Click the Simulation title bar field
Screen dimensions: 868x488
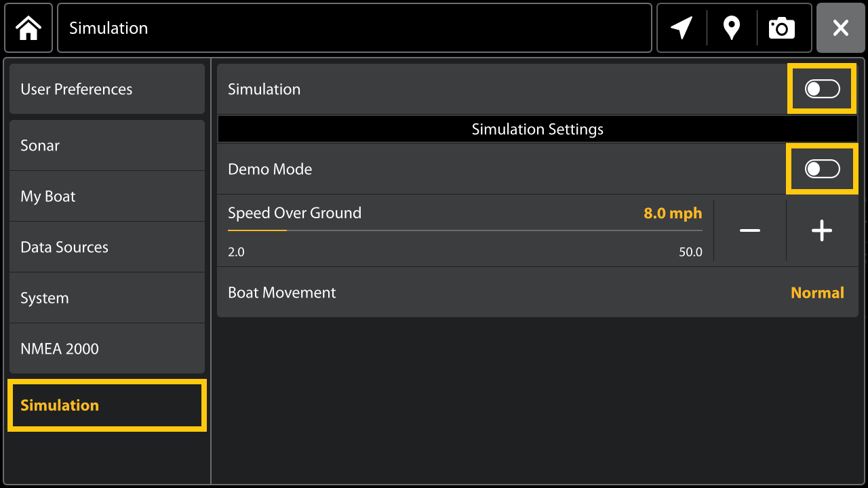point(355,28)
